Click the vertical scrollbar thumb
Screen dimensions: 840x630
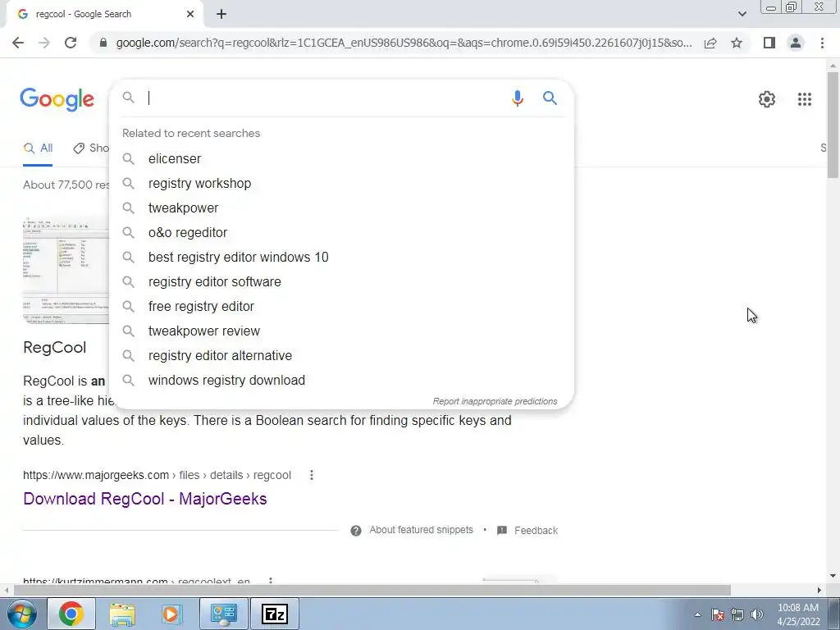tap(833, 125)
